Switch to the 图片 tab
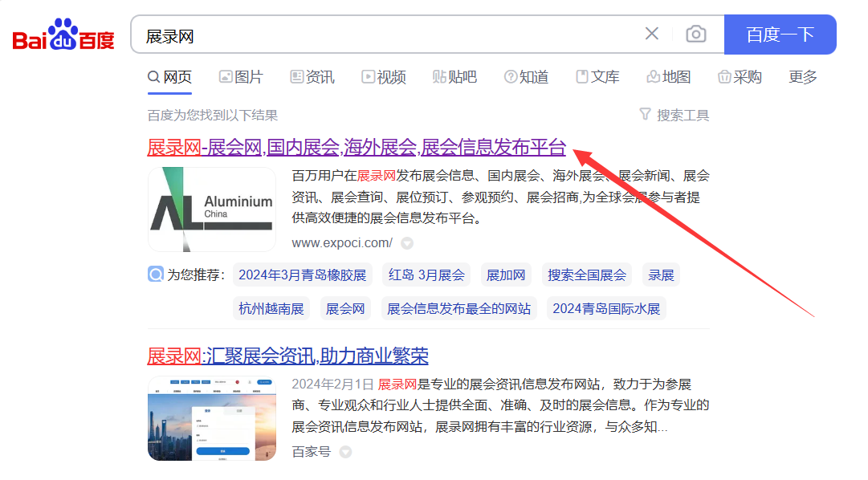This screenshot has height=480, width=868. point(241,77)
